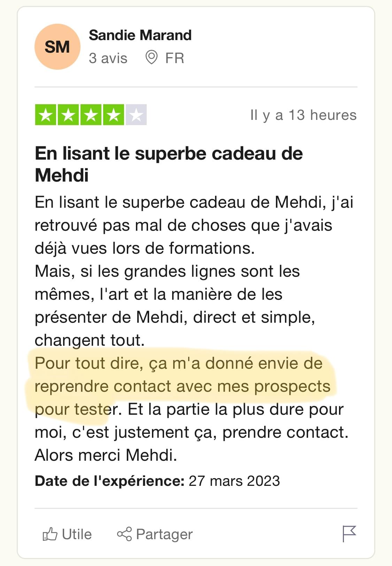Image resolution: width=392 pixels, height=566 pixels.
Task: Click the FR country label
Action: (175, 58)
